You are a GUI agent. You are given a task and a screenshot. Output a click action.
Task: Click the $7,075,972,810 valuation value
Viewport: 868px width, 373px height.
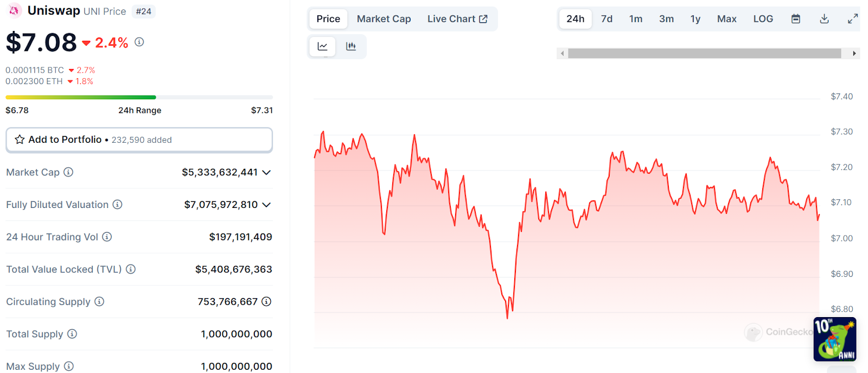pyautogui.click(x=221, y=205)
